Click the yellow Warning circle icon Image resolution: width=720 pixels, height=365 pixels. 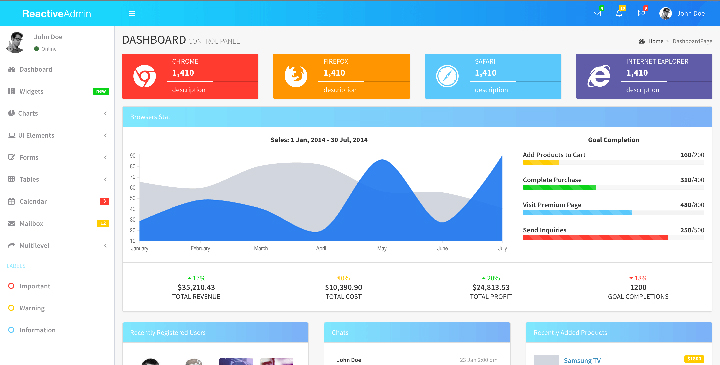(x=11, y=308)
